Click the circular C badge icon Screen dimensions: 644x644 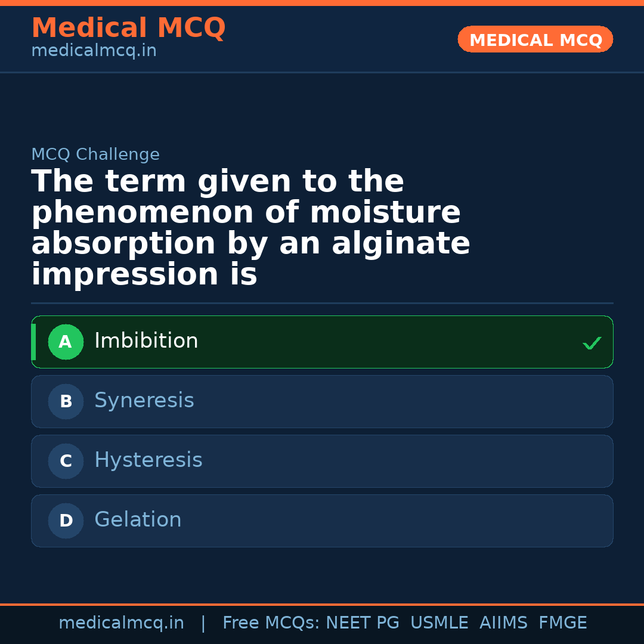[x=66, y=461]
